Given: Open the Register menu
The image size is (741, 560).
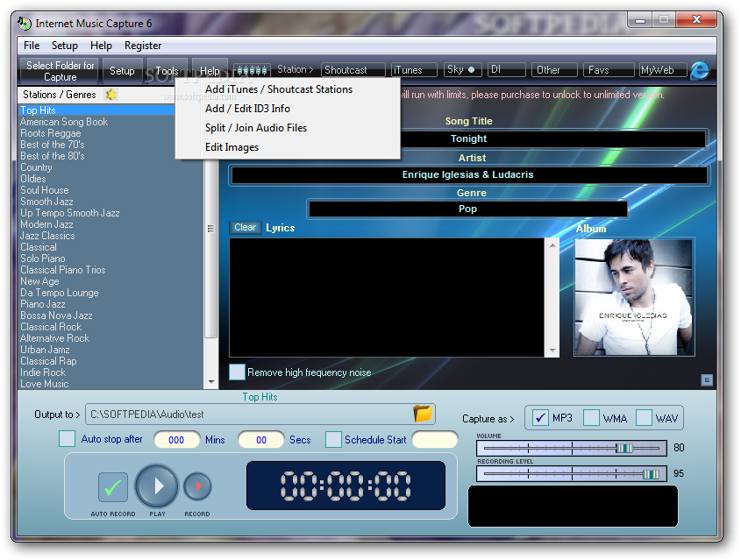Looking at the screenshot, I should pyautogui.click(x=143, y=46).
